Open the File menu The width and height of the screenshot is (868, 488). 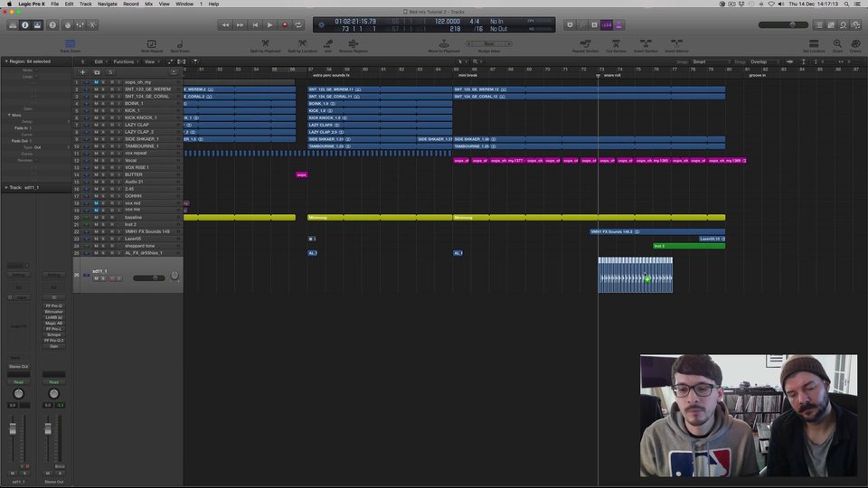55,4
